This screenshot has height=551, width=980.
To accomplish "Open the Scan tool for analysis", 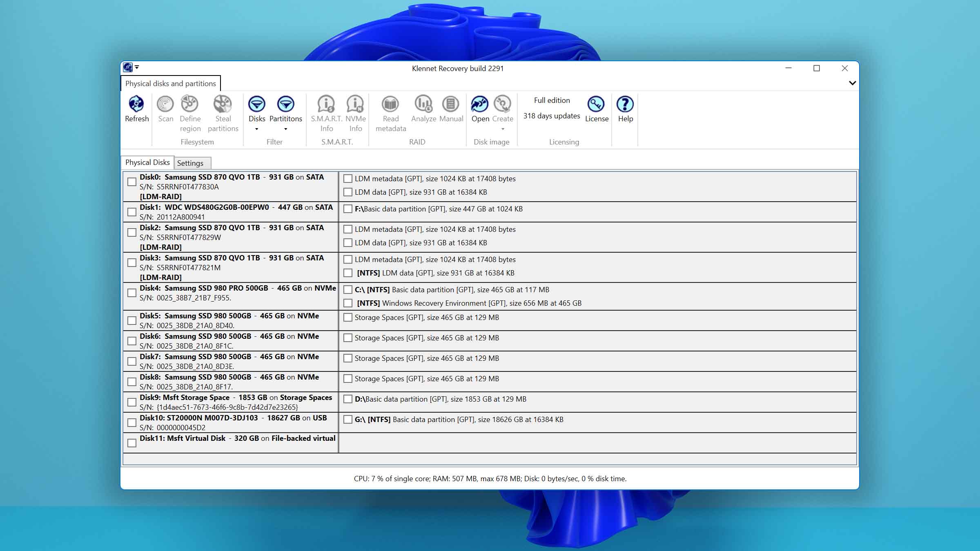I will (165, 109).
